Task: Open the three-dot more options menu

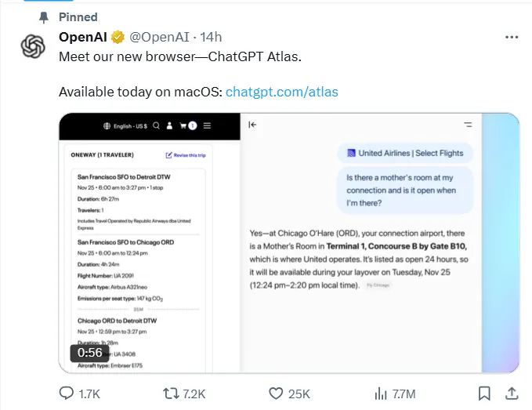Action: coord(512,37)
